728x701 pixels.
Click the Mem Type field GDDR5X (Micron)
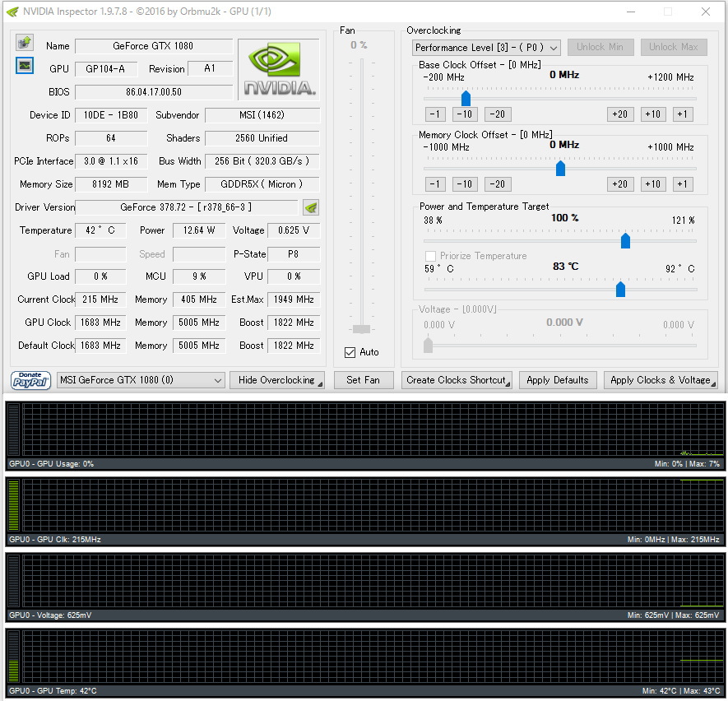tap(262, 184)
